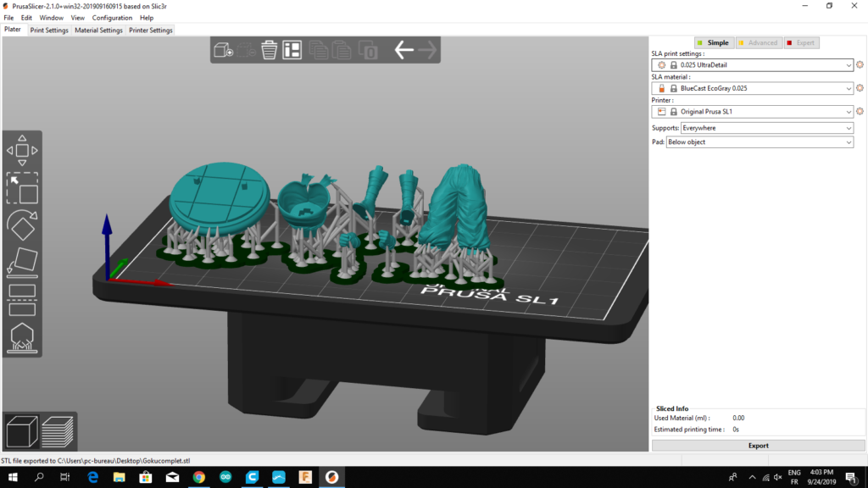Open Arduino app from the taskbar
Viewport: 868px width, 488px height.
click(225, 477)
